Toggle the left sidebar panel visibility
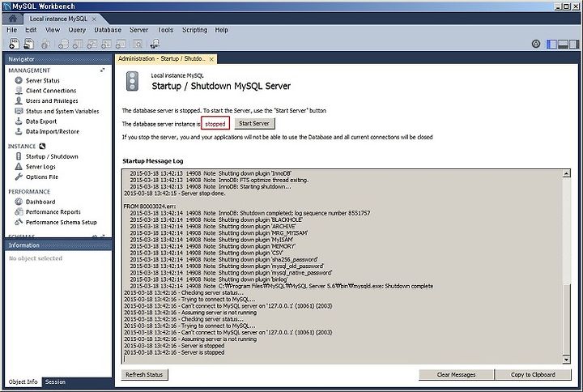Viewport: 583px width, 392px height. click(551, 44)
